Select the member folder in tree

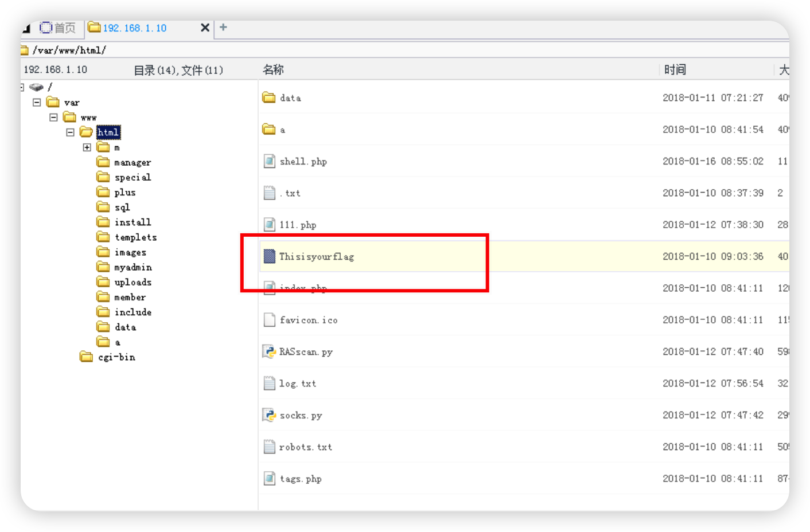tap(130, 297)
